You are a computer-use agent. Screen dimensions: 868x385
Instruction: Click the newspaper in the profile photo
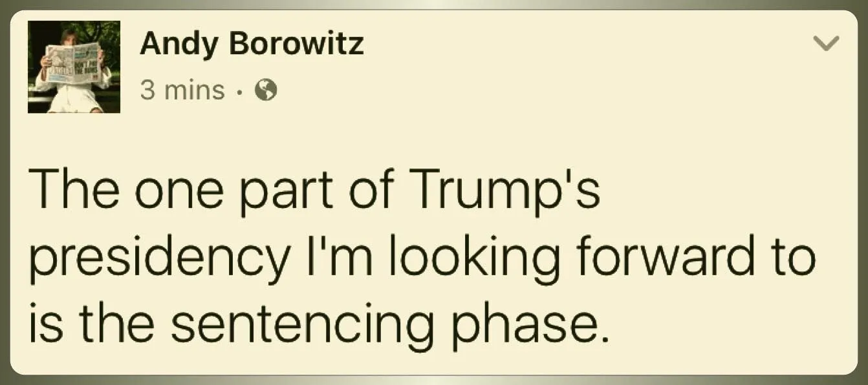[73, 63]
